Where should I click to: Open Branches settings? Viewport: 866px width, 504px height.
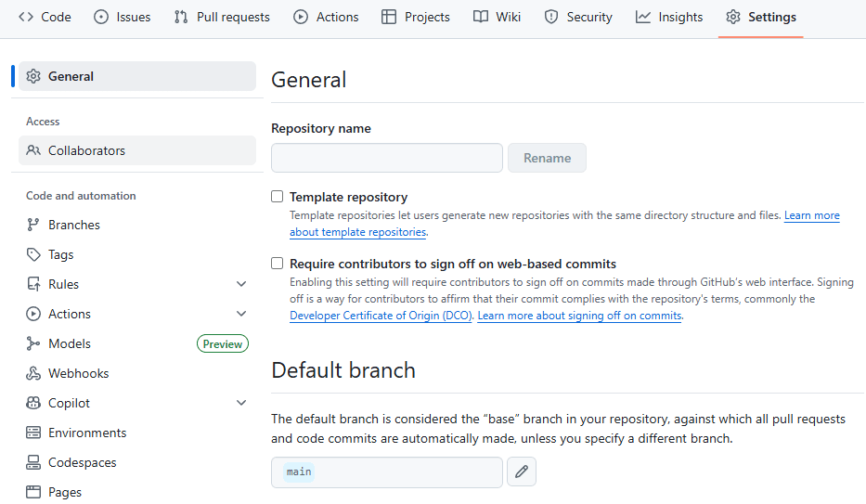pyautogui.click(x=137, y=225)
